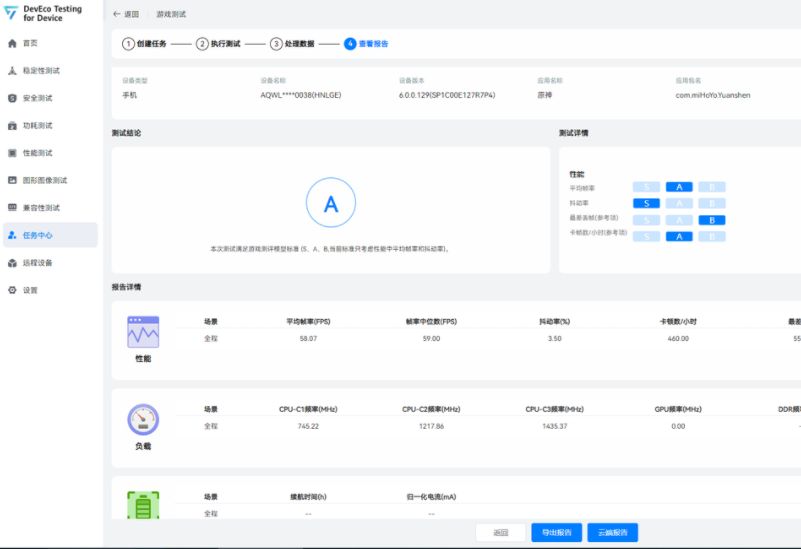Viewport: 801px width, 549px height.
Task: Click the 任务中心 person icon
Action: coord(12,235)
